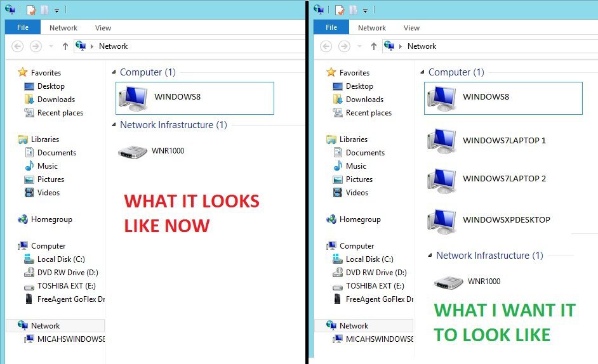Select WNR1000 router in right window
598x364 pixels.
click(468, 282)
